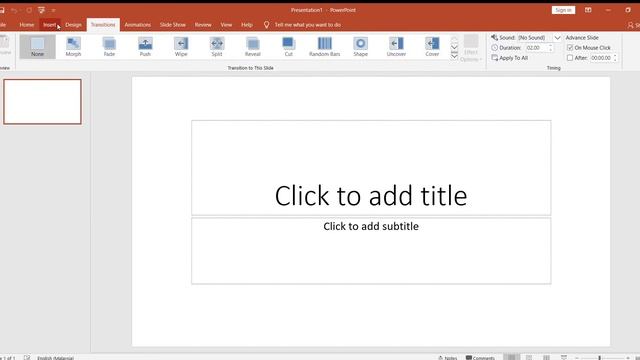Switch to Normal view in status bar

[x=511, y=357]
